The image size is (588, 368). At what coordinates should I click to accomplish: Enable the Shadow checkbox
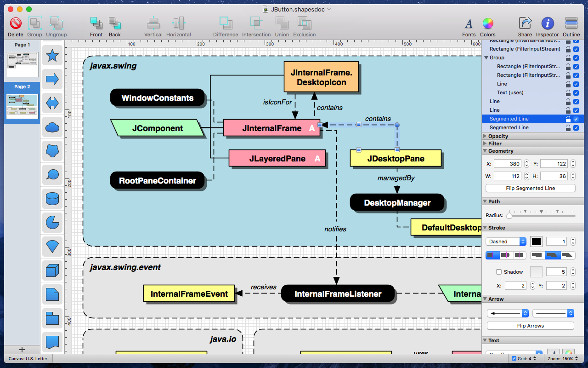click(x=499, y=272)
